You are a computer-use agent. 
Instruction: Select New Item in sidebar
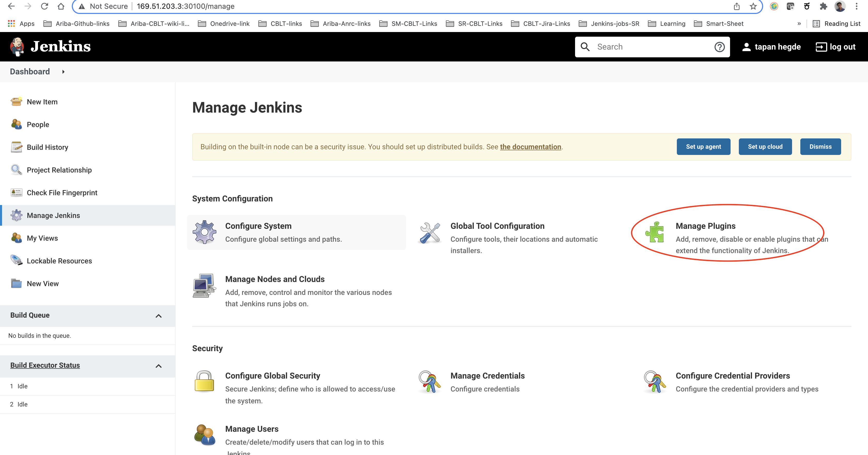pyautogui.click(x=42, y=102)
